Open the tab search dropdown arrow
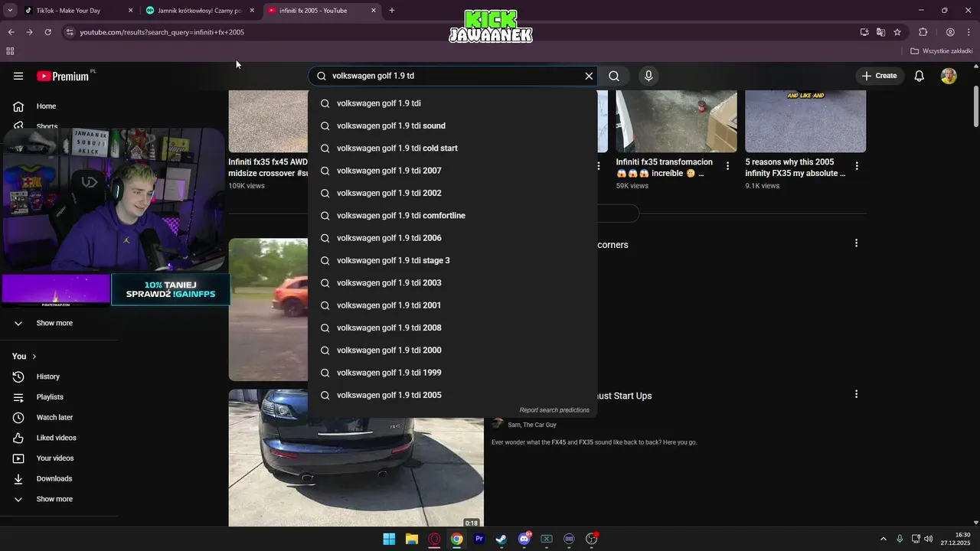980x551 pixels. [10, 11]
